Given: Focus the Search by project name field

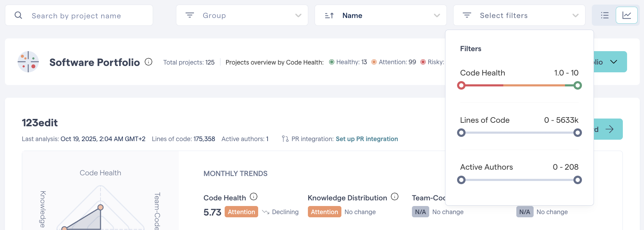Looking at the screenshot, I should click(88, 16).
